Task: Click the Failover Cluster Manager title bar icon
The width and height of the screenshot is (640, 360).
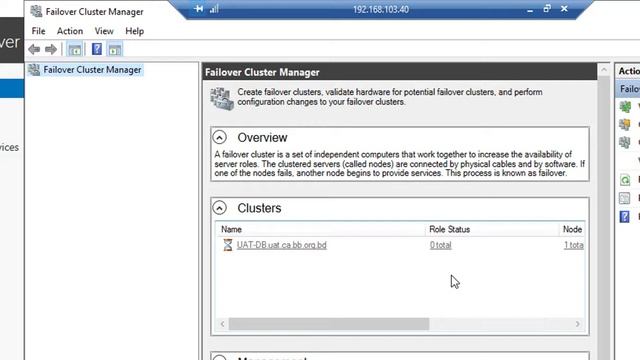Action: click(36, 11)
